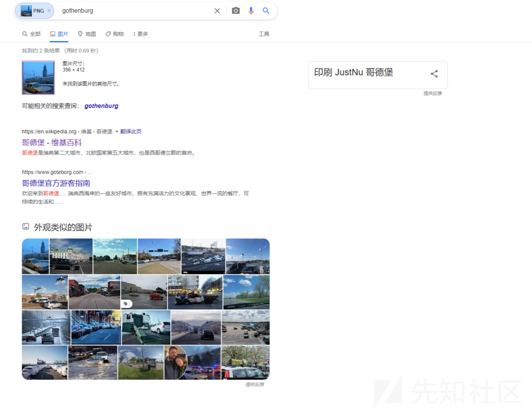Go to the 购物 tab

[114, 34]
